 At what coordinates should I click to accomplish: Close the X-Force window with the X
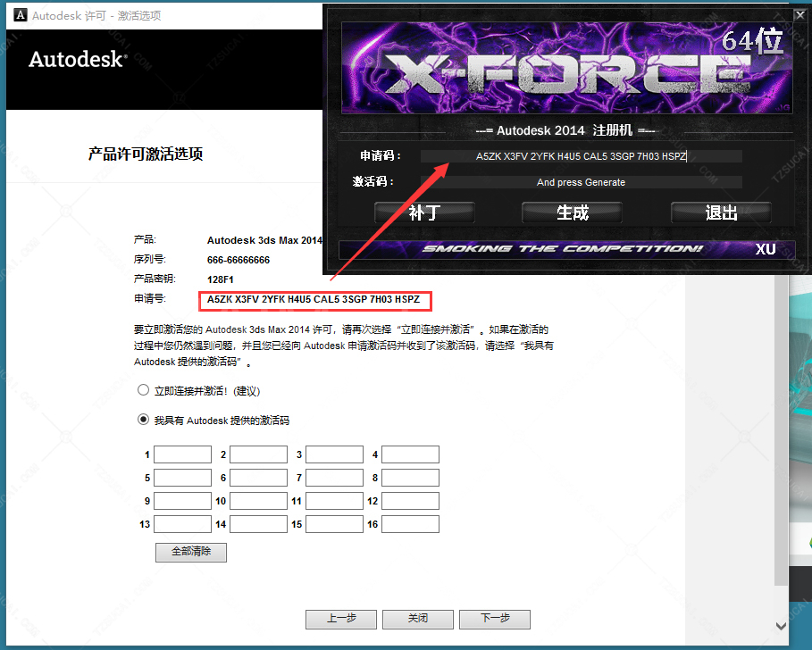(x=800, y=15)
